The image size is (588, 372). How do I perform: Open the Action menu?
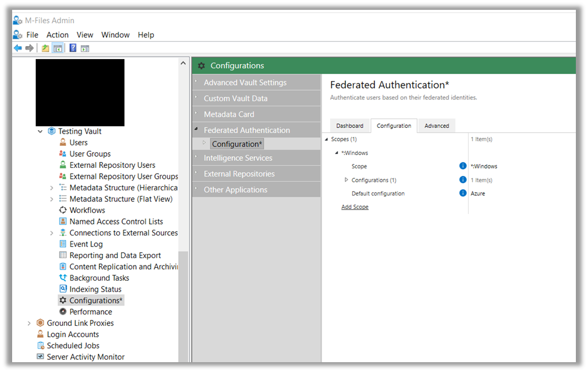point(57,35)
